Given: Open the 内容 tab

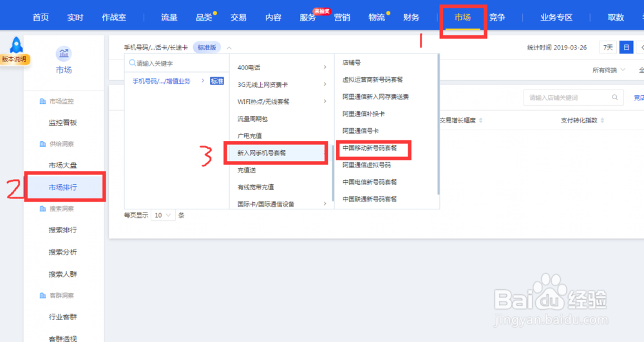Looking at the screenshot, I should tap(273, 17).
